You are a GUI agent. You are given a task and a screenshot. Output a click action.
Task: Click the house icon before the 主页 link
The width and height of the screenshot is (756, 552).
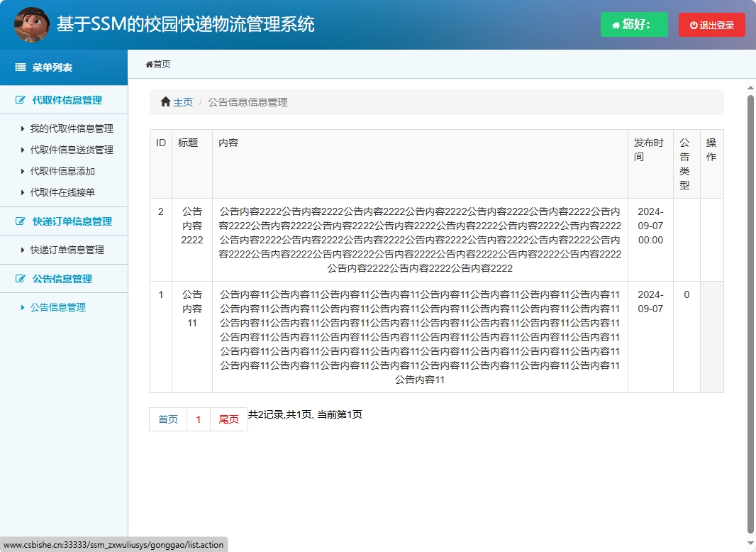(165, 101)
